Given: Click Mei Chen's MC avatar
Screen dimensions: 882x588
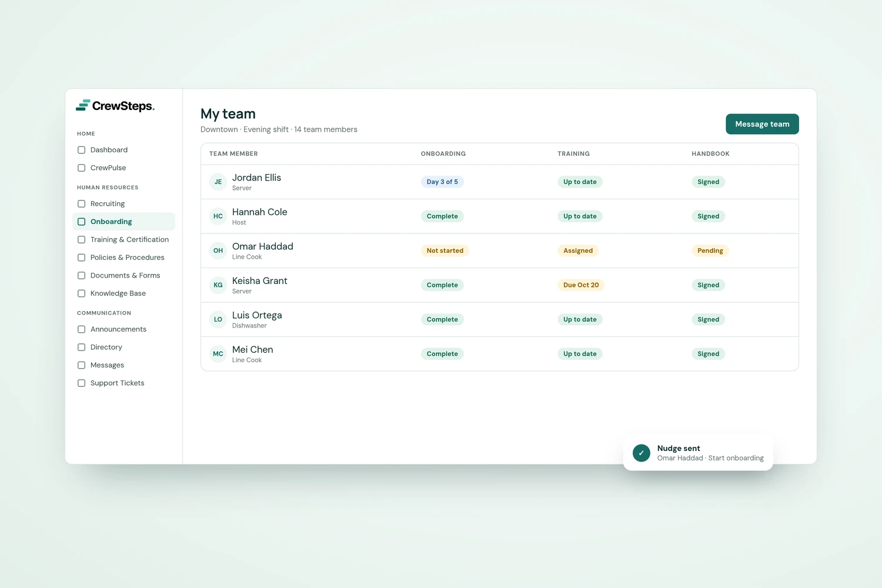Looking at the screenshot, I should (218, 354).
